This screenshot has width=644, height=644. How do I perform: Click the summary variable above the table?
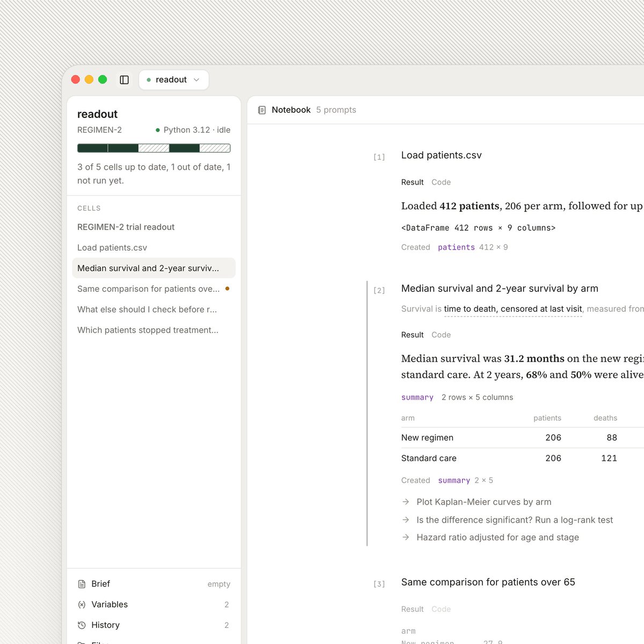coord(417,398)
